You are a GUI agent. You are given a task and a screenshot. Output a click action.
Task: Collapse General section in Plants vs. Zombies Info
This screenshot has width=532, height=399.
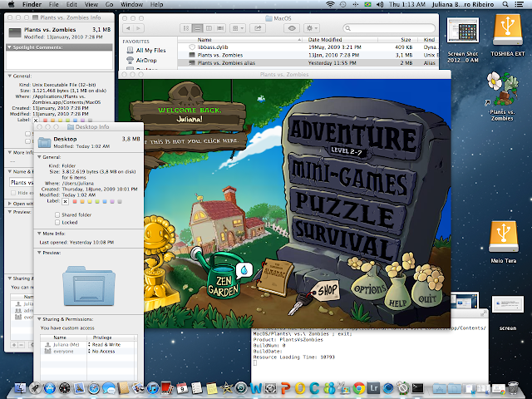tap(9, 76)
